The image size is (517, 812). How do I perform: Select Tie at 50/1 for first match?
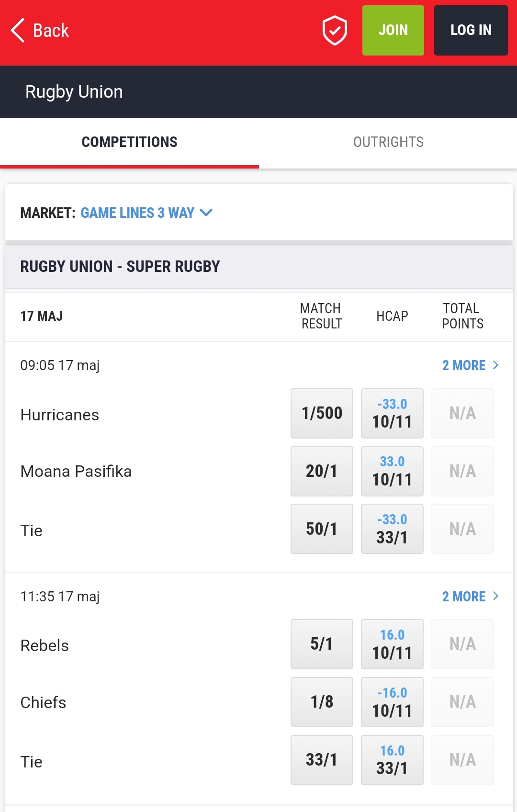point(321,529)
